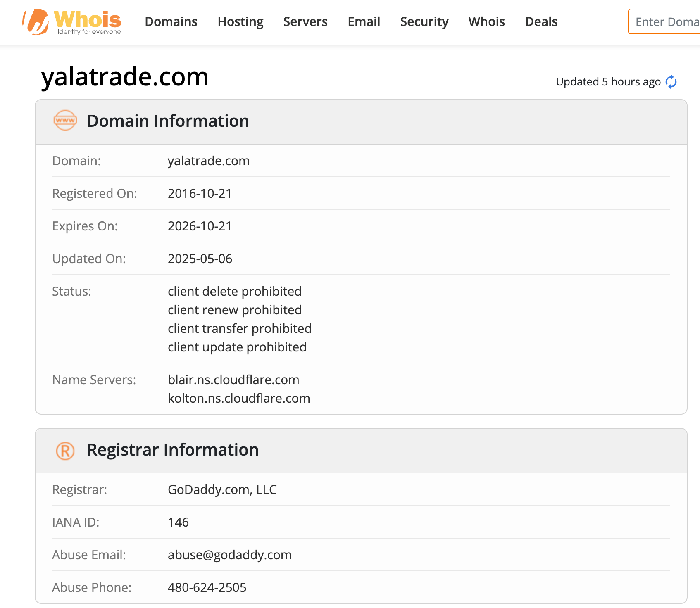Select the expiry date 2026-10-21
The image size is (700, 608).
pyautogui.click(x=200, y=226)
